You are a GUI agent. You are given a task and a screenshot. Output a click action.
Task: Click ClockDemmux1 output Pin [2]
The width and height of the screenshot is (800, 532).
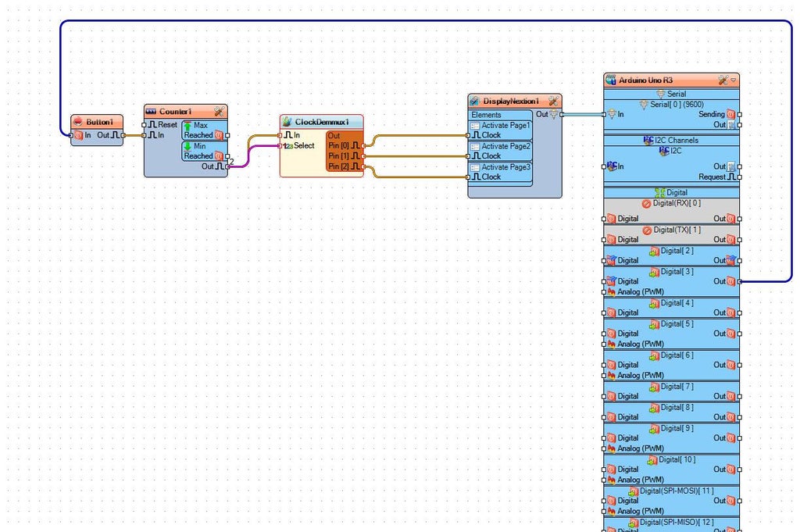tap(363, 166)
